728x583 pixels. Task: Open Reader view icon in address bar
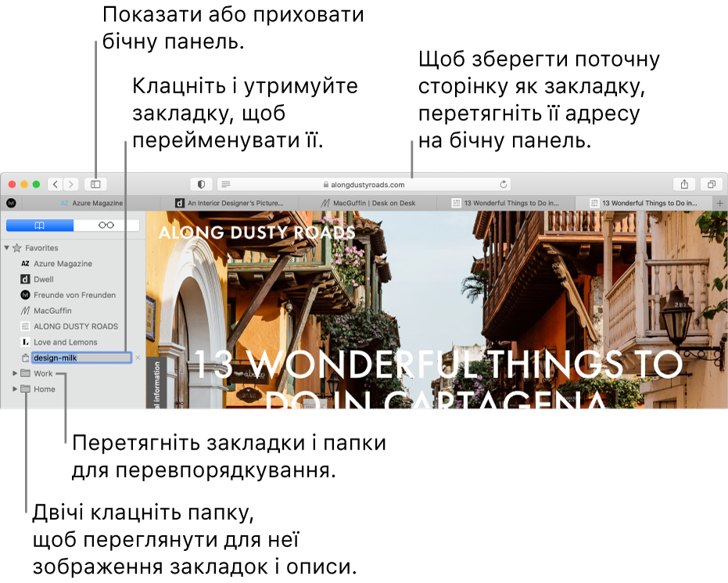[226, 185]
